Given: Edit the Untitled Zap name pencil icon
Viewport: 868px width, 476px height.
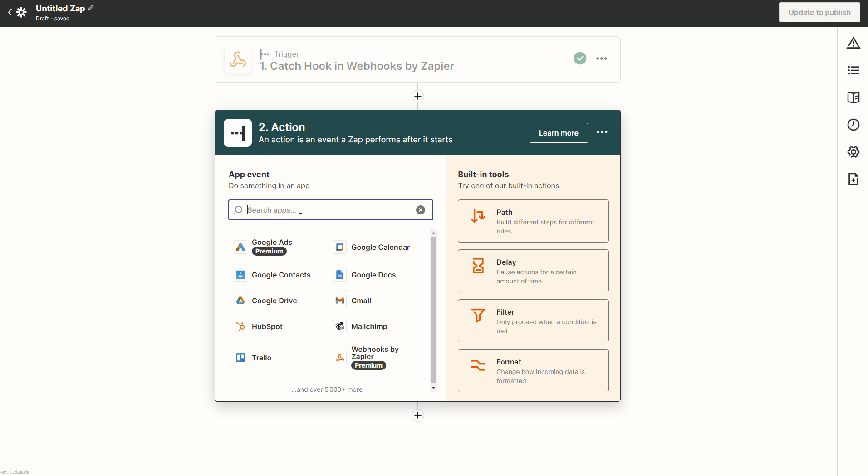Looking at the screenshot, I should click(x=91, y=8).
